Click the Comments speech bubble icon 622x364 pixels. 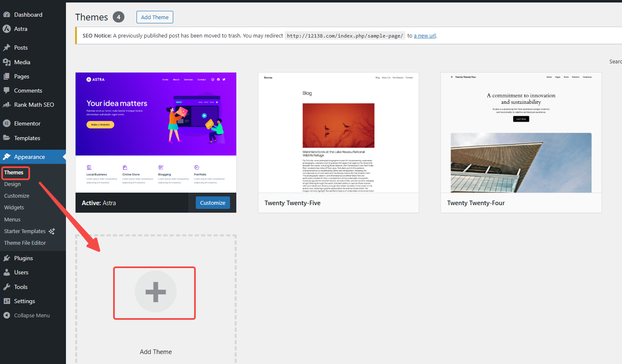[x=7, y=90]
